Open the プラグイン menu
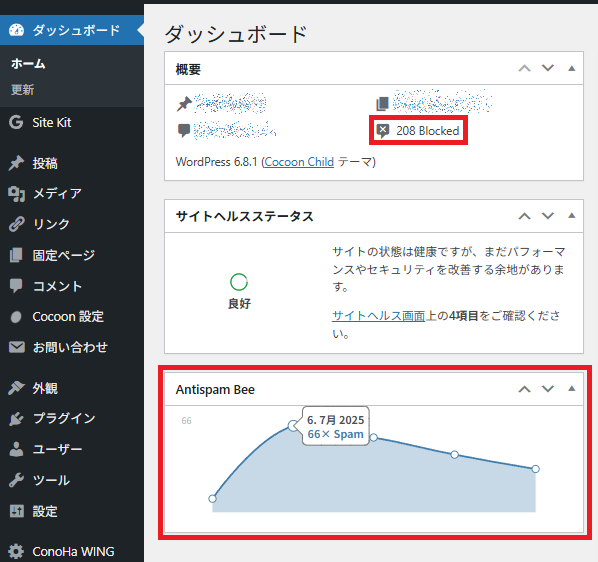This screenshot has height=562, width=598. pos(72,419)
